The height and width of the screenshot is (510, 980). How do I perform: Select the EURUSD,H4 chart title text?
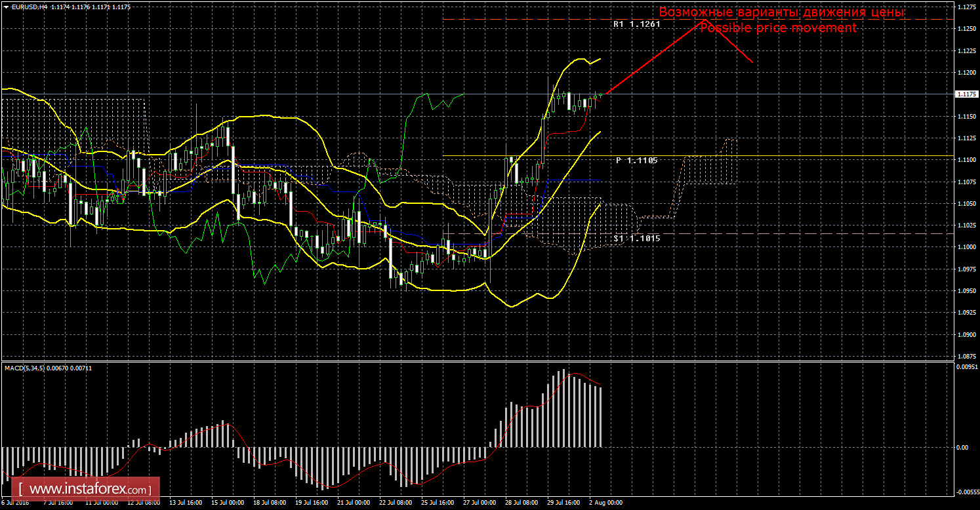[x=30, y=7]
